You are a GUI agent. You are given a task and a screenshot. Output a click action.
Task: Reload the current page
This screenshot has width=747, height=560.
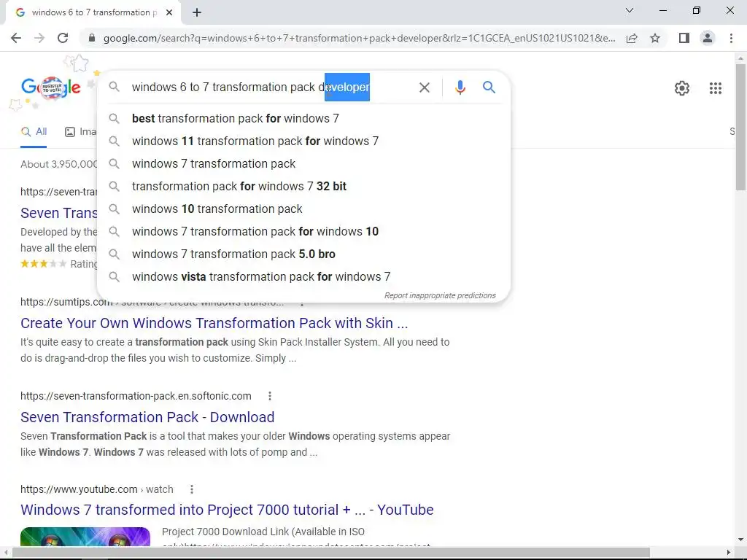coord(63,38)
